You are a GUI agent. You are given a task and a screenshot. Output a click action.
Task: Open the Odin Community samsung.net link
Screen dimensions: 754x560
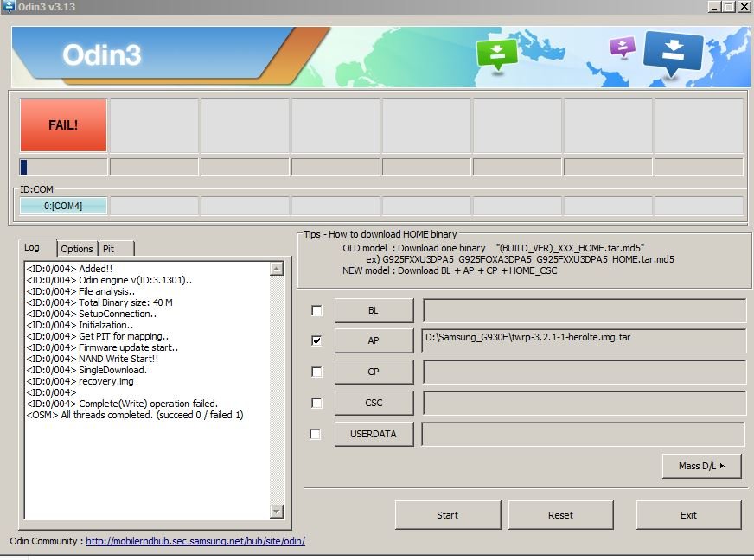[x=195, y=541]
